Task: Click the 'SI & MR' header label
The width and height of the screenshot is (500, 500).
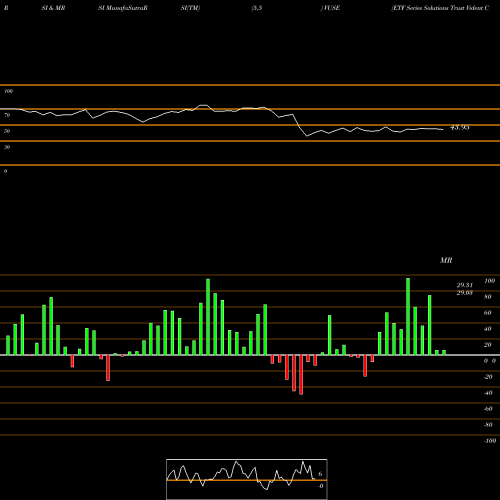Action: click(x=53, y=8)
